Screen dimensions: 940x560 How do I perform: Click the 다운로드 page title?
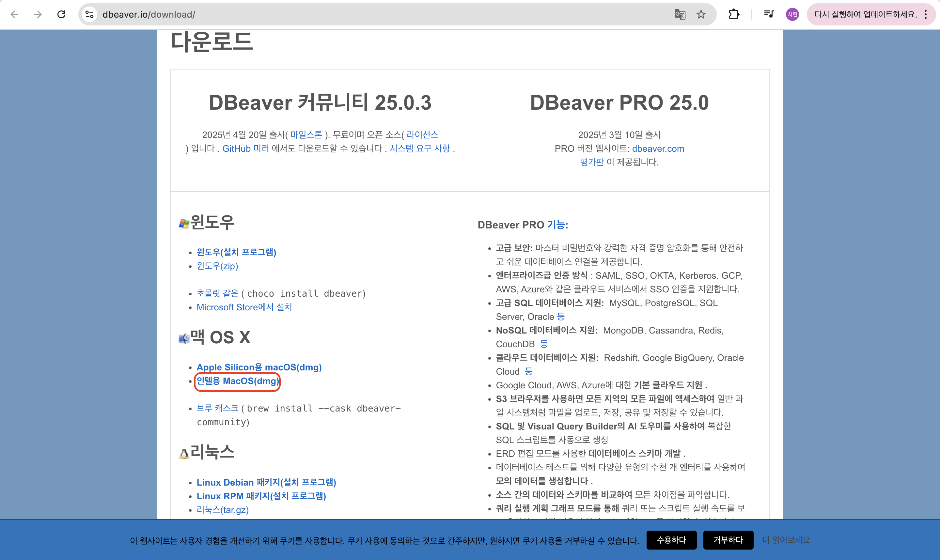212,42
